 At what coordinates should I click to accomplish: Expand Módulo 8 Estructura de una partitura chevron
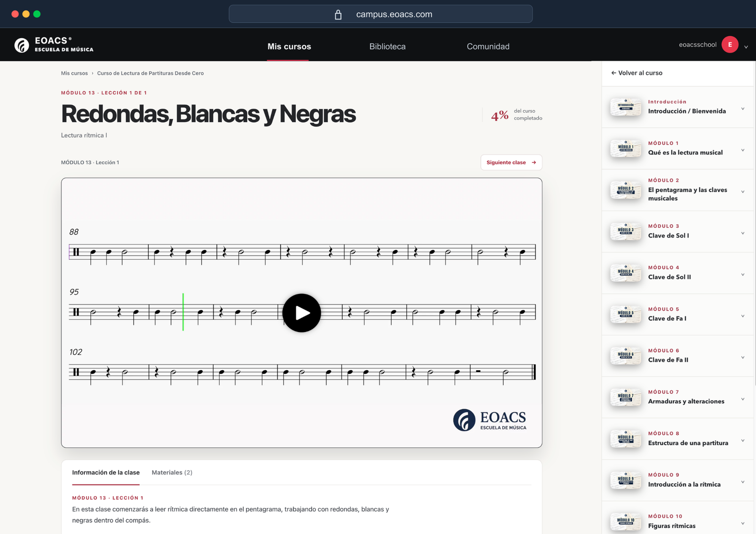[743, 441]
